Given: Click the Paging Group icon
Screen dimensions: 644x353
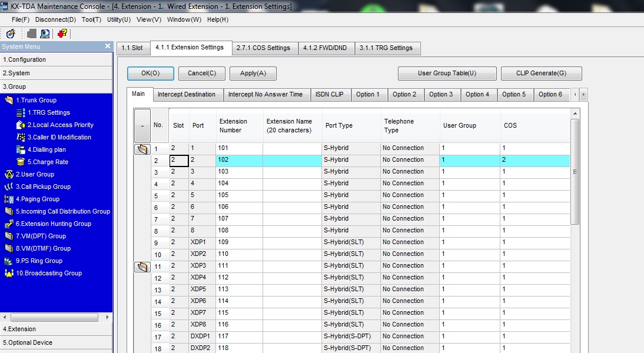Looking at the screenshot, I should (9, 199).
